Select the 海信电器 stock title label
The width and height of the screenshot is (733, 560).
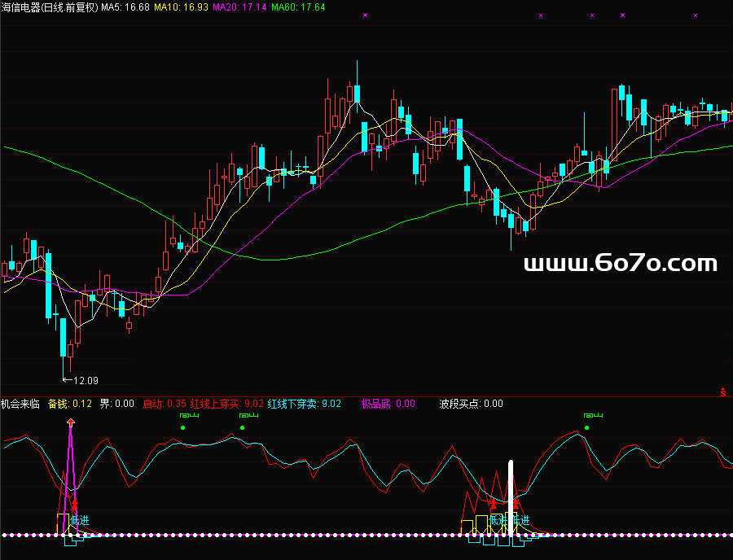click(x=49, y=7)
